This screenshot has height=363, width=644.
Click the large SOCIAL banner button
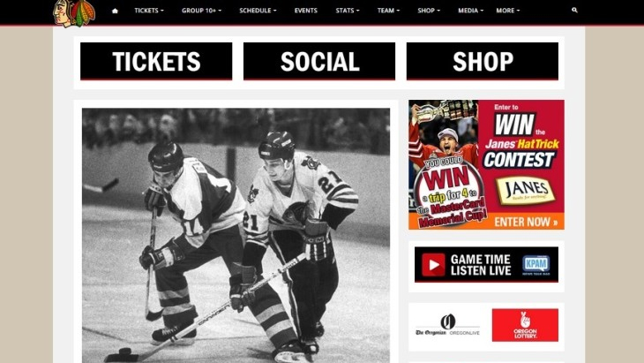point(319,61)
